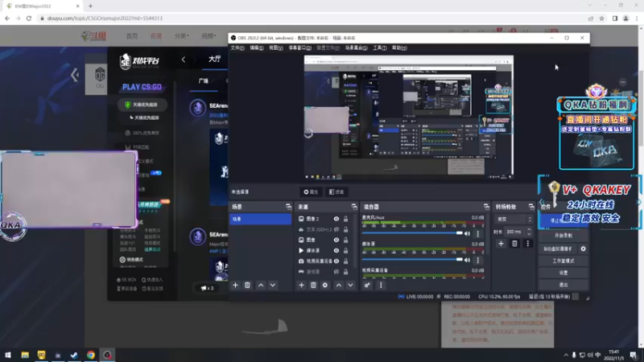
Task: Unlock the 文本 (GDI+) 2 source lock
Action: [x=346, y=229]
